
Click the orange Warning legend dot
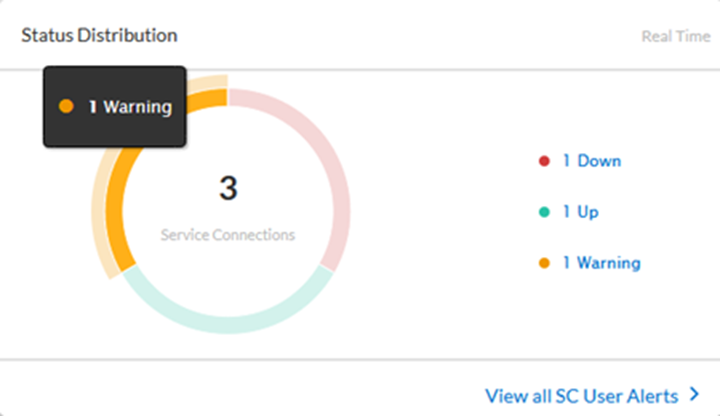(x=544, y=263)
